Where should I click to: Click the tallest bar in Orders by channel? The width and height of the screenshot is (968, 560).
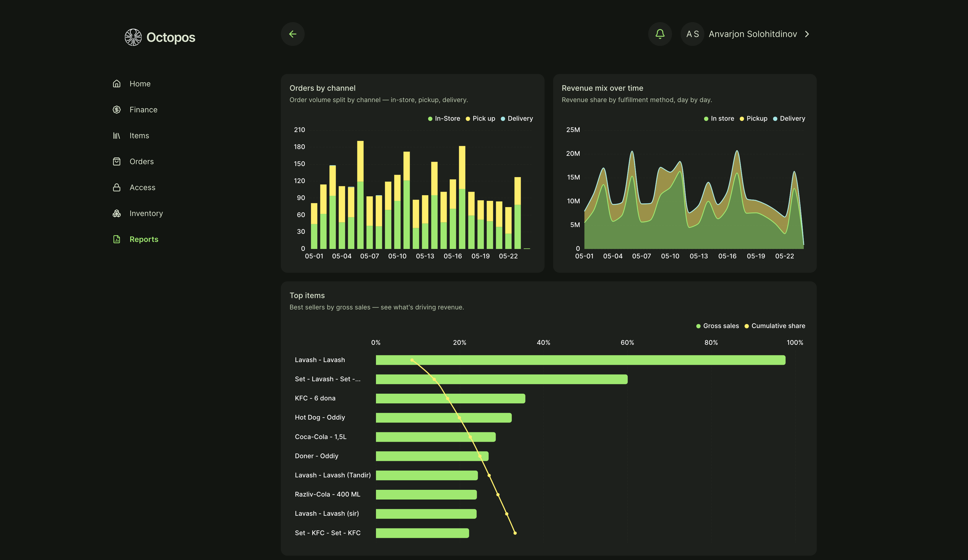point(360,195)
